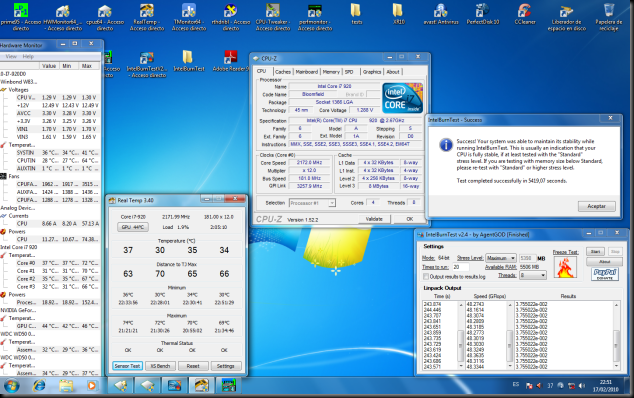
Task: Click the Windows Start orb
Action: tap(11, 386)
